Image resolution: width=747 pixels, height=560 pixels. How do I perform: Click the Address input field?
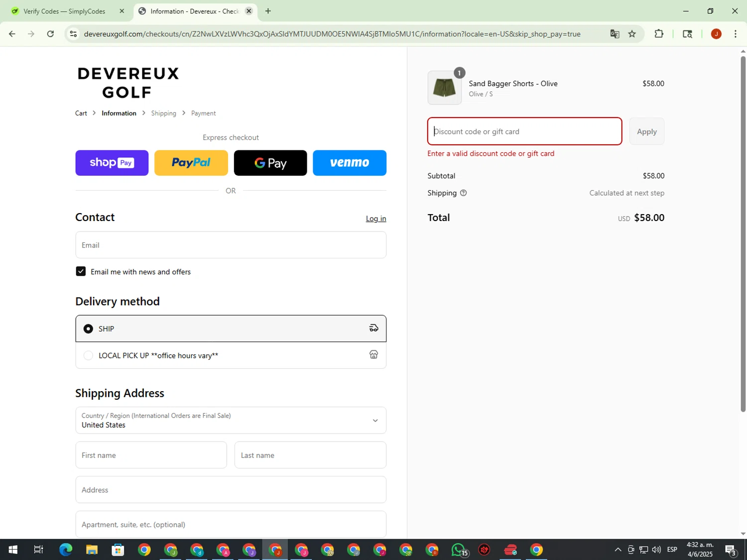coord(231,490)
